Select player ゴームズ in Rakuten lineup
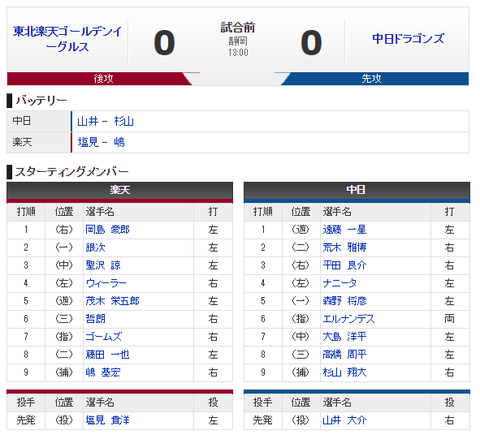Viewport: 480px width, 439px height. (x=104, y=337)
